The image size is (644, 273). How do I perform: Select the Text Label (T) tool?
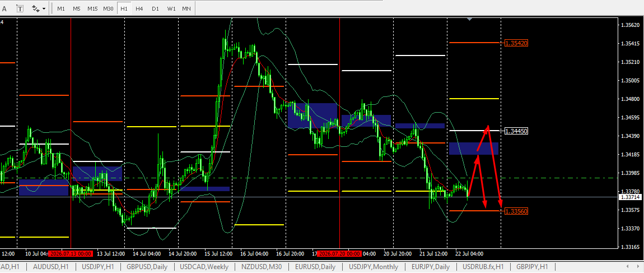[x=20, y=8]
